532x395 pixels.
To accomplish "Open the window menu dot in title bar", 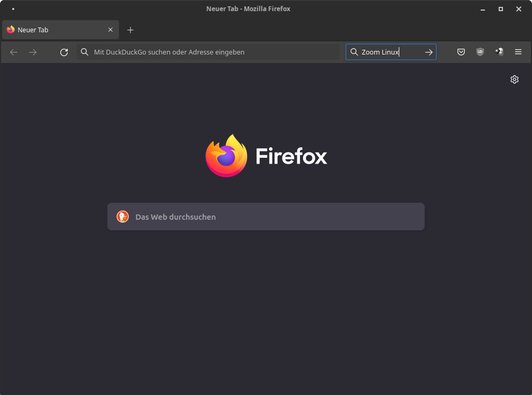I will point(13,9).
